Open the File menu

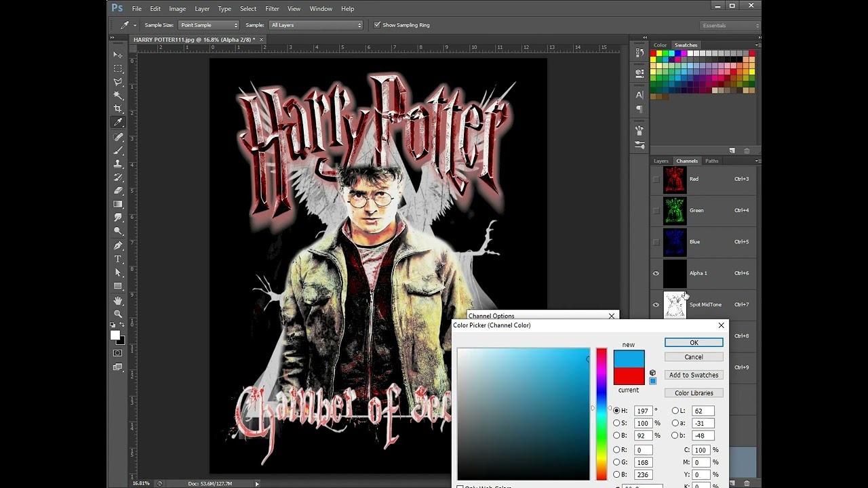(x=136, y=9)
